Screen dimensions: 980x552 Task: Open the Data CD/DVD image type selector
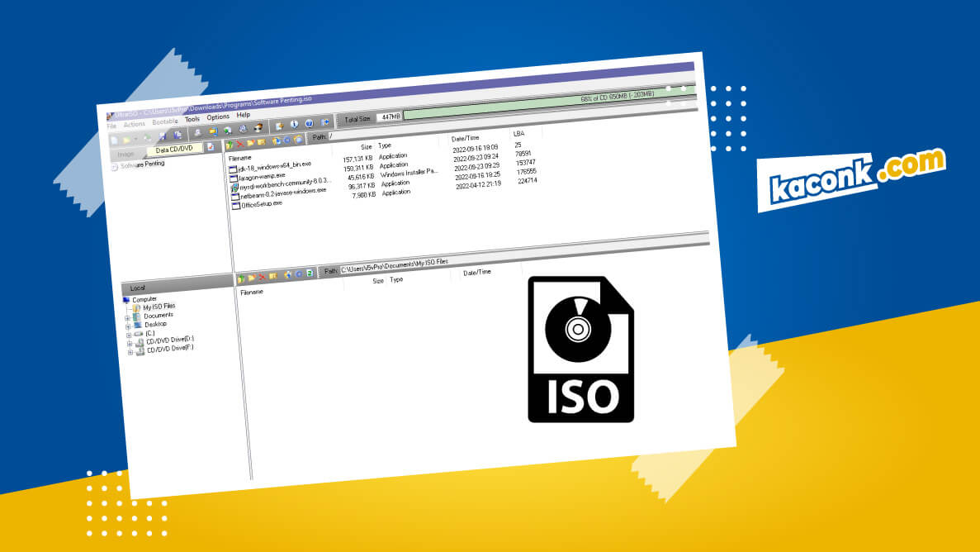click(x=175, y=149)
